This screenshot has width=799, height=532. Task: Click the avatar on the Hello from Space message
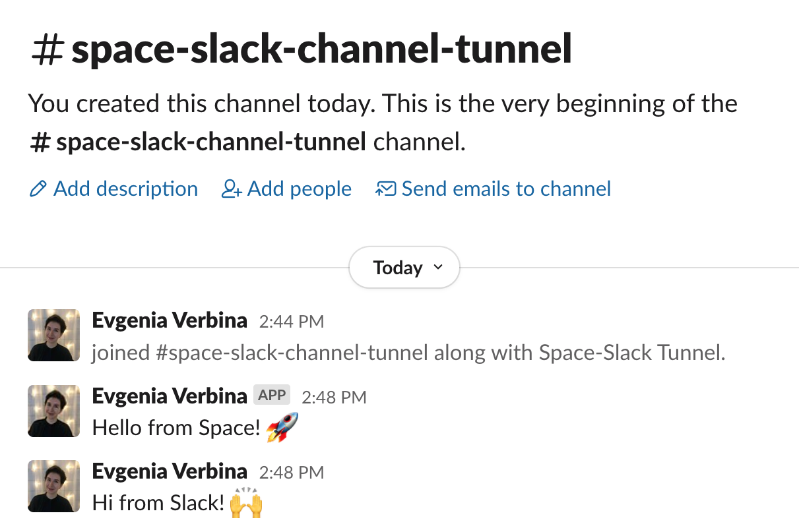pos(53,411)
